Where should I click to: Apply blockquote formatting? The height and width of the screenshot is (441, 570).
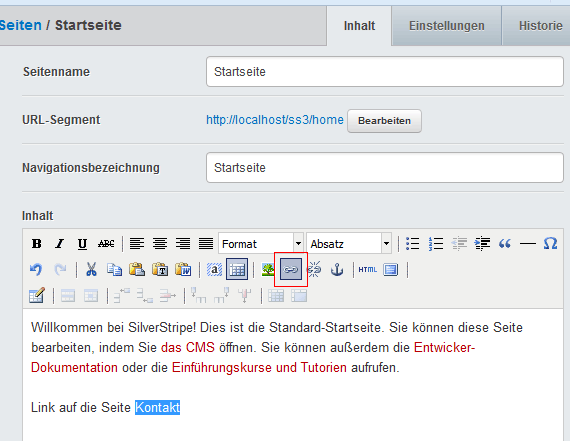505,243
